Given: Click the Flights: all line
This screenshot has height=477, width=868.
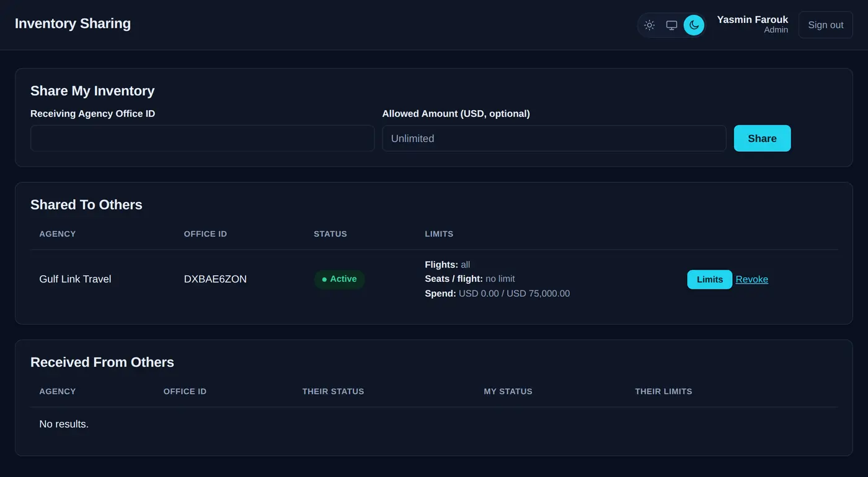Looking at the screenshot, I should (447, 265).
